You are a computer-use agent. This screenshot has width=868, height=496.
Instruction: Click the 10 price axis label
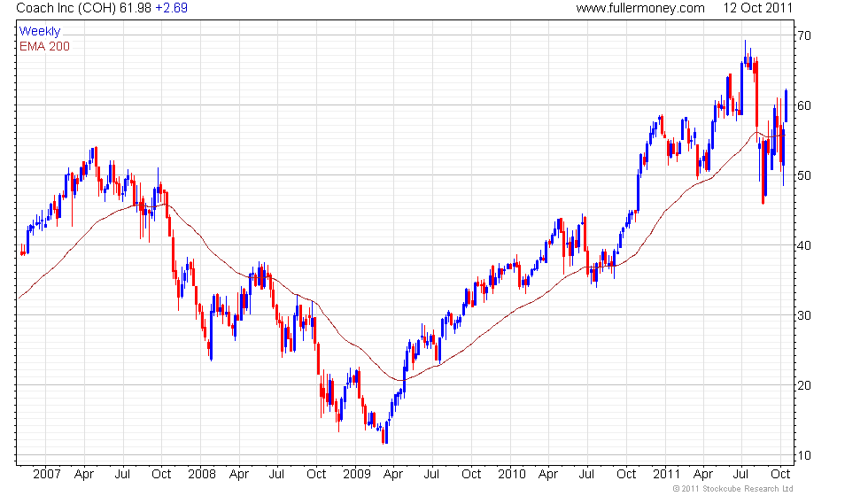tap(804, 455)
